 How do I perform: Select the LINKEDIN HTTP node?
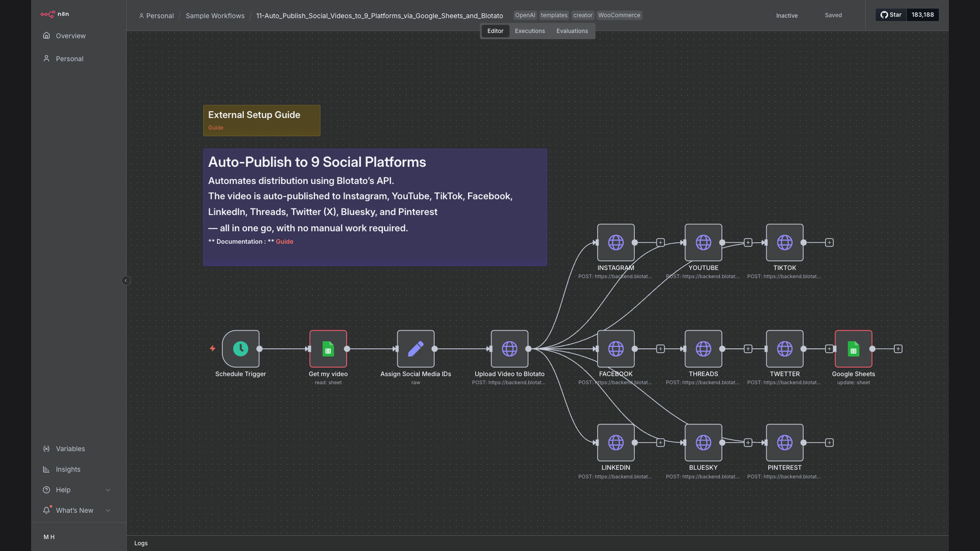[x=616, y=442]
